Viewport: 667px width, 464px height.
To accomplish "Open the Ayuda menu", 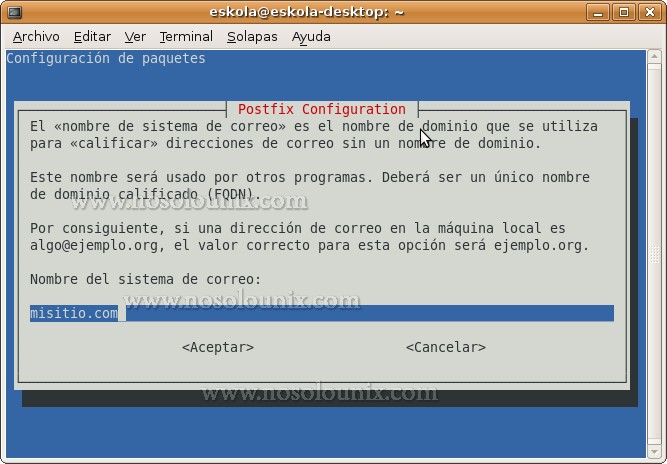I will point(311,37).
